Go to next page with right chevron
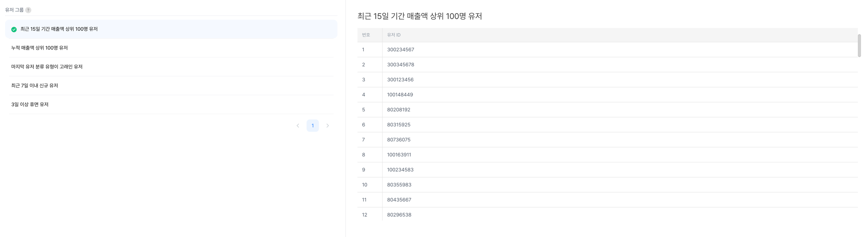 [x=328, y=126]
